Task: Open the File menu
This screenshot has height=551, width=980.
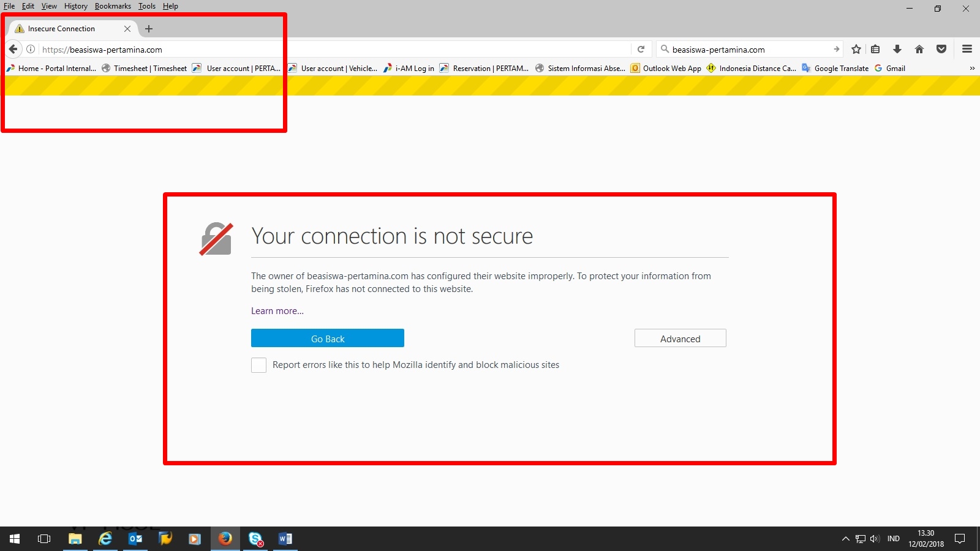Action: pos(9,6)
